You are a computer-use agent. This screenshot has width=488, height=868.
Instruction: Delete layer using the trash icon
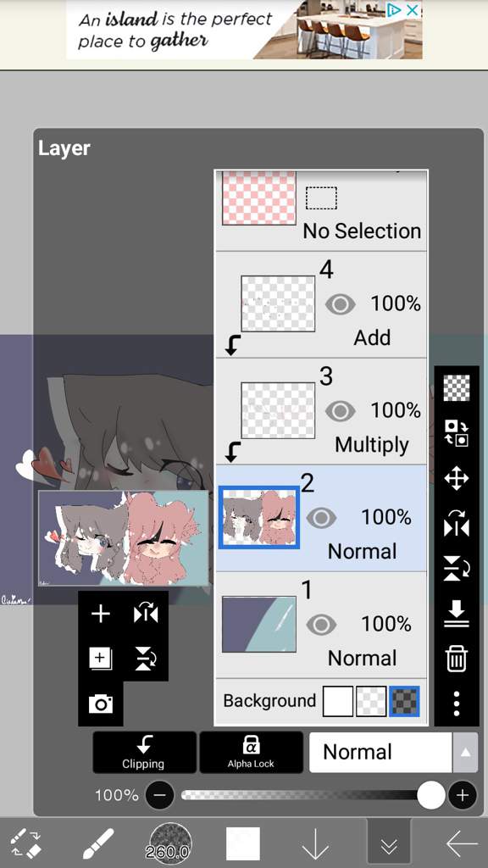click(457, 659)
